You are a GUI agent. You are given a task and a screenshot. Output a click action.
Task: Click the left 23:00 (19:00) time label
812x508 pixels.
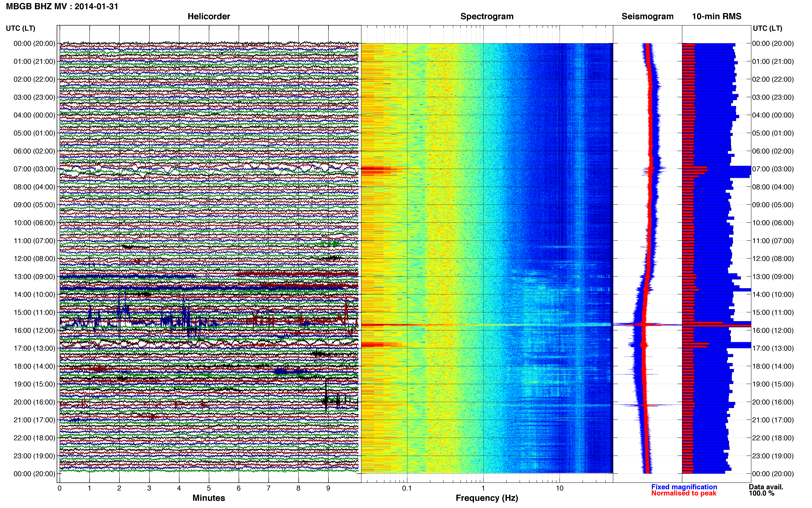tap(34, 456)
